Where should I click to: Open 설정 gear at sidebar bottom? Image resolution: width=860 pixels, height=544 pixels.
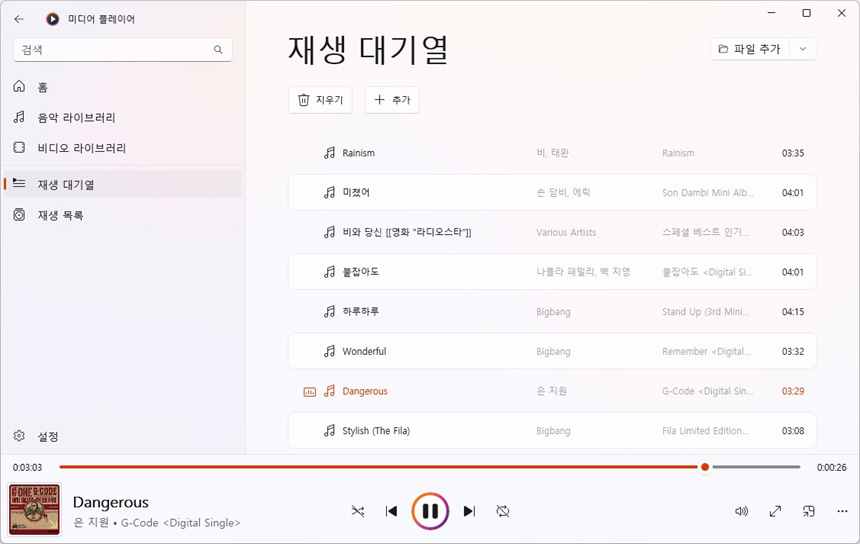click(x=48, y=437)
